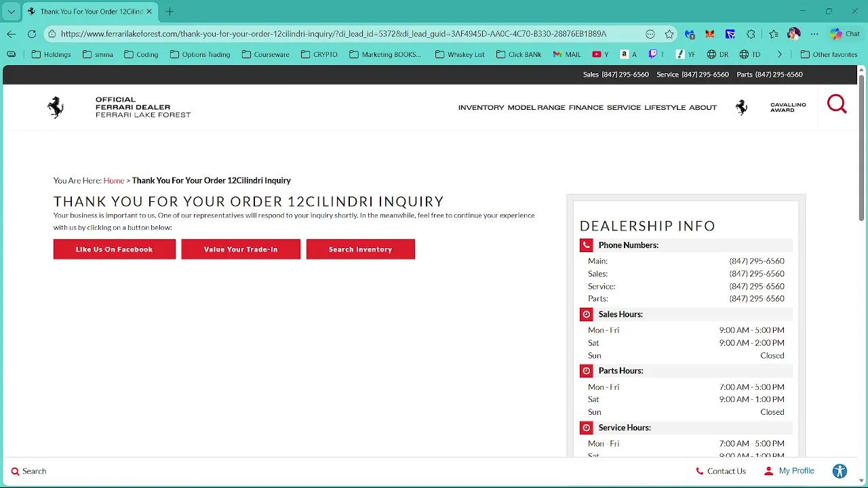Open the TD globe bookmark

750,54
